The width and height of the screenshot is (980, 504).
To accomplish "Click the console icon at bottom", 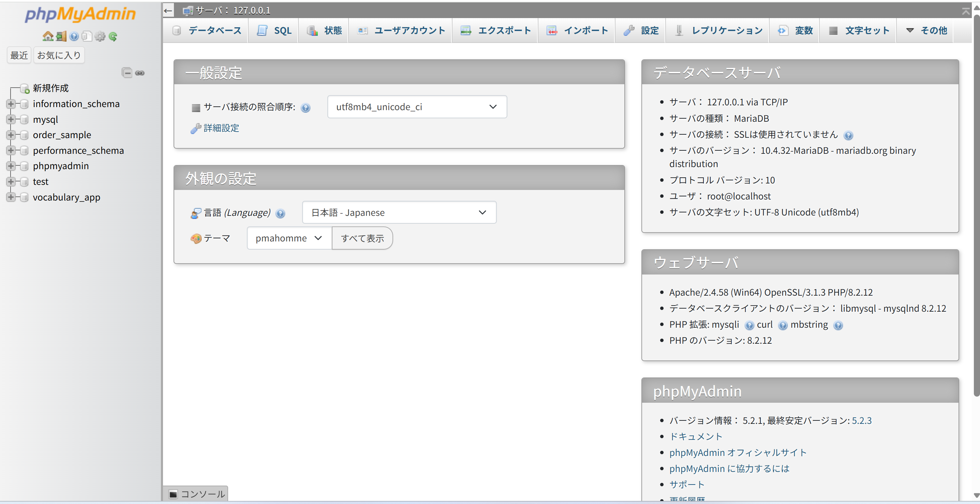I will (x=173, y=494).
